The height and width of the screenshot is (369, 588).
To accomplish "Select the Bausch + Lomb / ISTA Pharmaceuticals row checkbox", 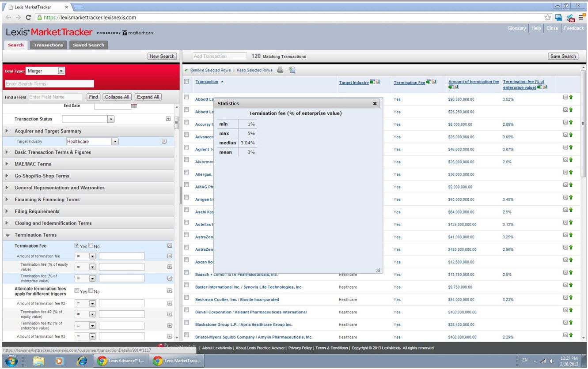I will click(186, 272).
